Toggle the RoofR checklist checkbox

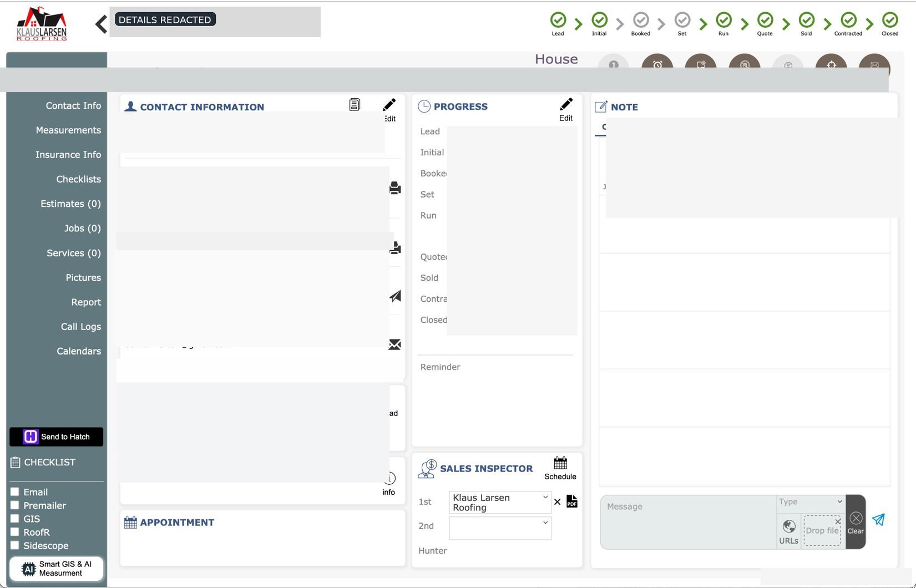(15, 531)
